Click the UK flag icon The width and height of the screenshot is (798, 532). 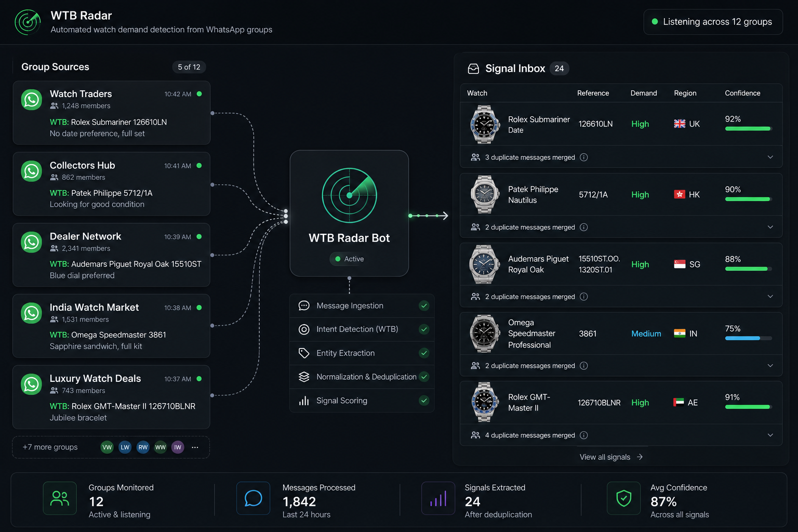click(x=680, y=124)
